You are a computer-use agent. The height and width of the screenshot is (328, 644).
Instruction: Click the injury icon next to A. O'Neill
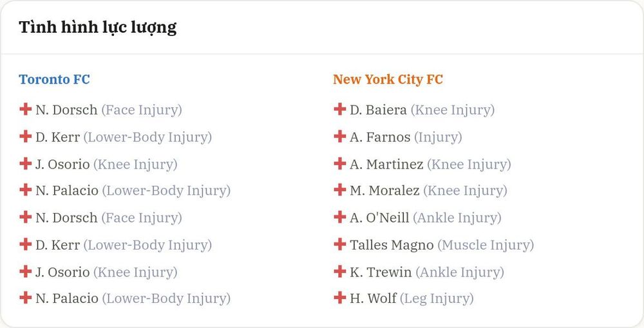339,217
